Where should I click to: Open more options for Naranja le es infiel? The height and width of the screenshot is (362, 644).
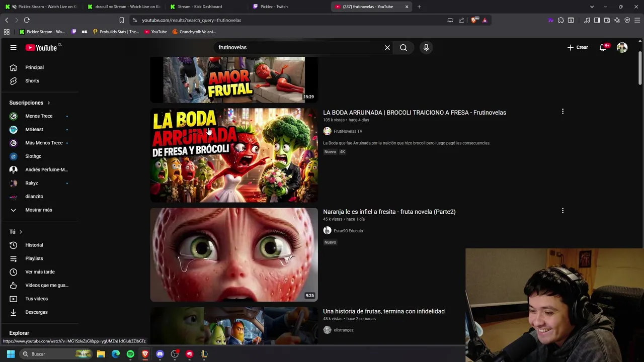(x=562, y=211)
